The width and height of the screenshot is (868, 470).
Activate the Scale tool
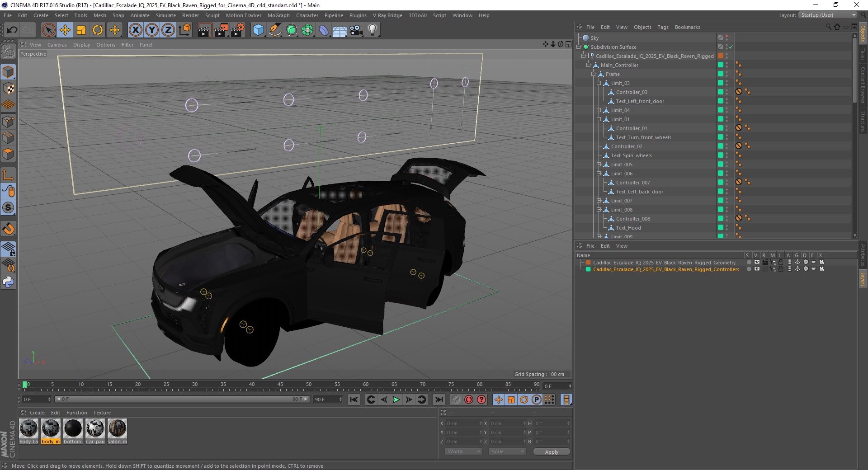coord(81,30)
